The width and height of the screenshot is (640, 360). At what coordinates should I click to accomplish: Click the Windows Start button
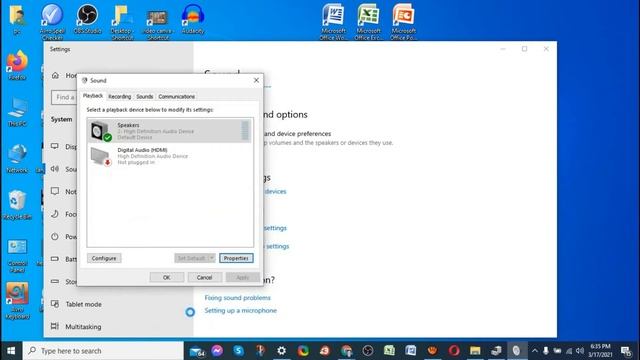11,351
